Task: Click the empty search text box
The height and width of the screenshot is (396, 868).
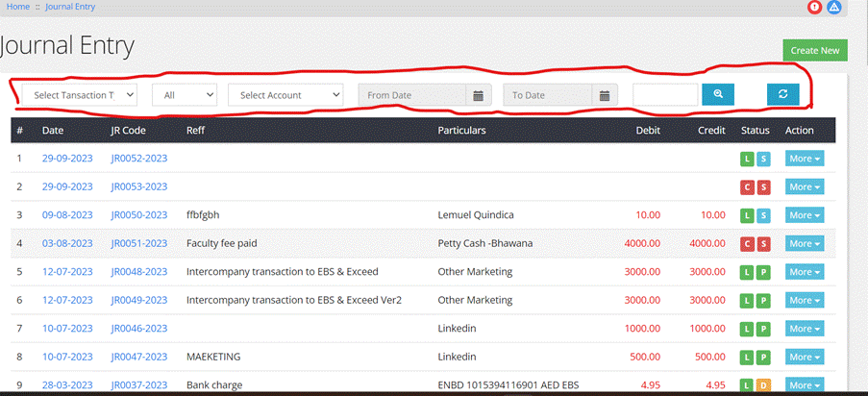Action: tap(664, 94)
